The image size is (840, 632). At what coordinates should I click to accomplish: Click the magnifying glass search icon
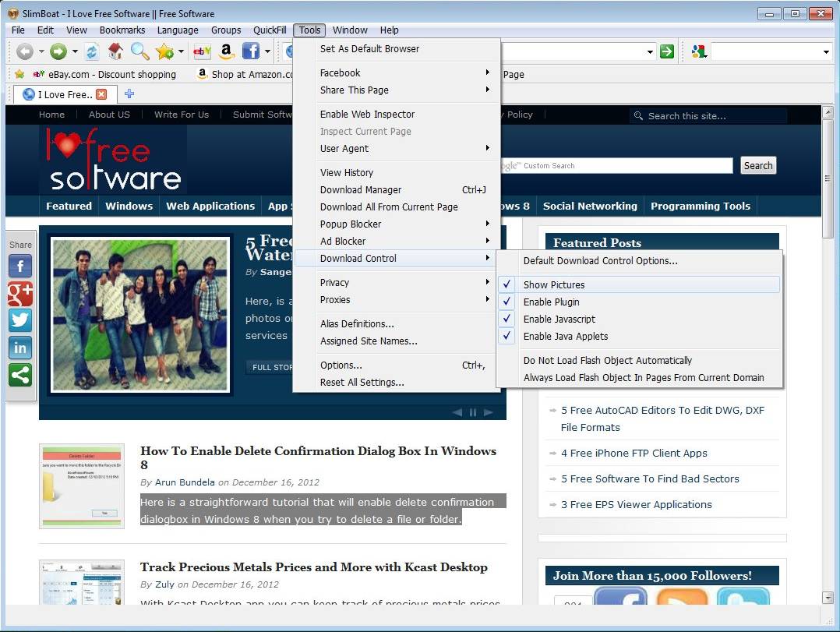[x=139, y=51]
